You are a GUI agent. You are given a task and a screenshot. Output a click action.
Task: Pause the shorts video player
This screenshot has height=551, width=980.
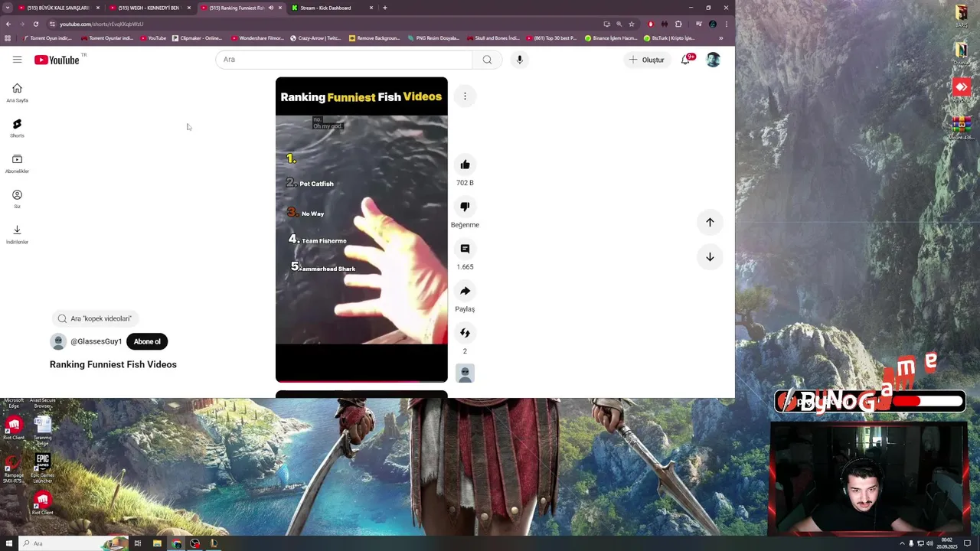tap(361, 230)
